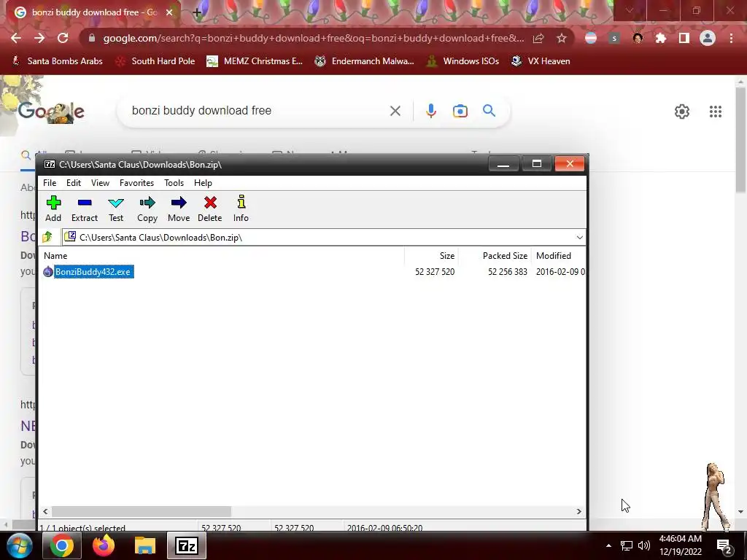Open the 7-Zip File menu
This screenshot has width=747, height=560.
pyautogui.click(x=50, y=183)
